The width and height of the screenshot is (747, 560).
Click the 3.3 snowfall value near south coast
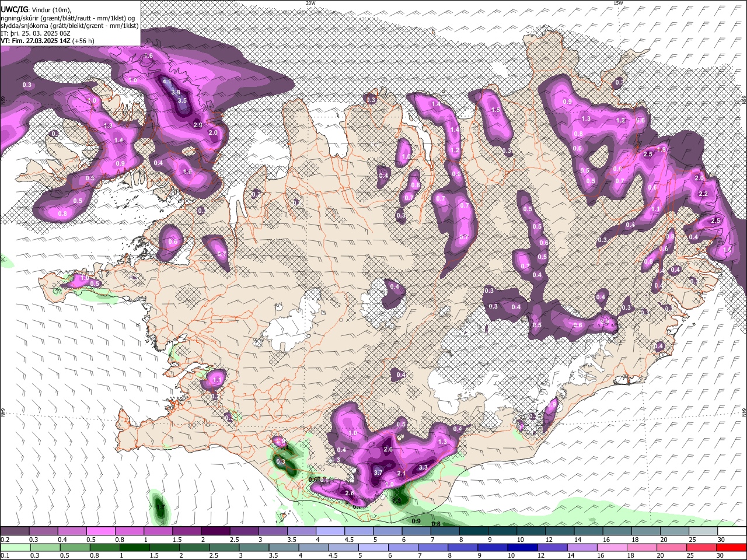coord(424,467)
